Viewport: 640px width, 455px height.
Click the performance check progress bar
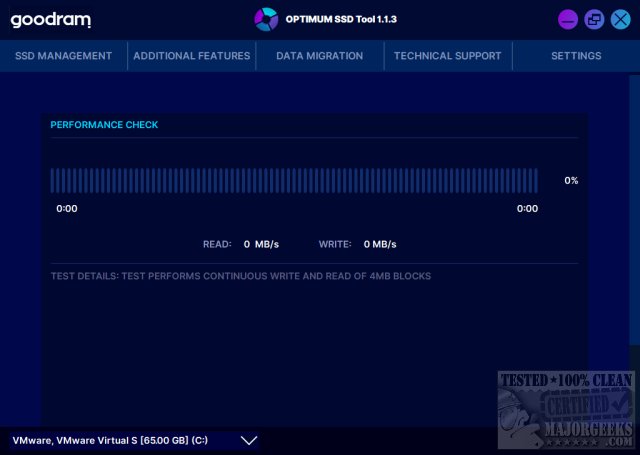294,180
